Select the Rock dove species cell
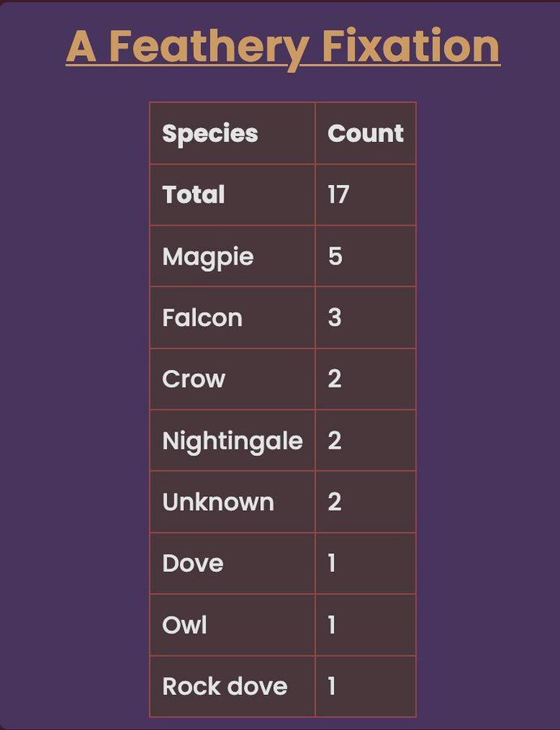560x730 pixels. [x=233, y=686]
